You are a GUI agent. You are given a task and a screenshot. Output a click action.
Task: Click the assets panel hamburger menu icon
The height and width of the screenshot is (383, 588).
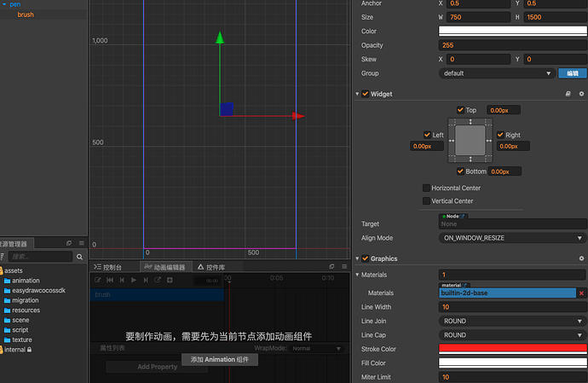tap(82, 243)
